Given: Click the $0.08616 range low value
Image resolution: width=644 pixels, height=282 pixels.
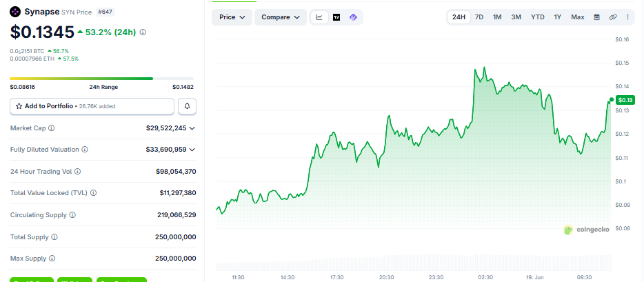Looking at the screenshot, I should 22,87.
